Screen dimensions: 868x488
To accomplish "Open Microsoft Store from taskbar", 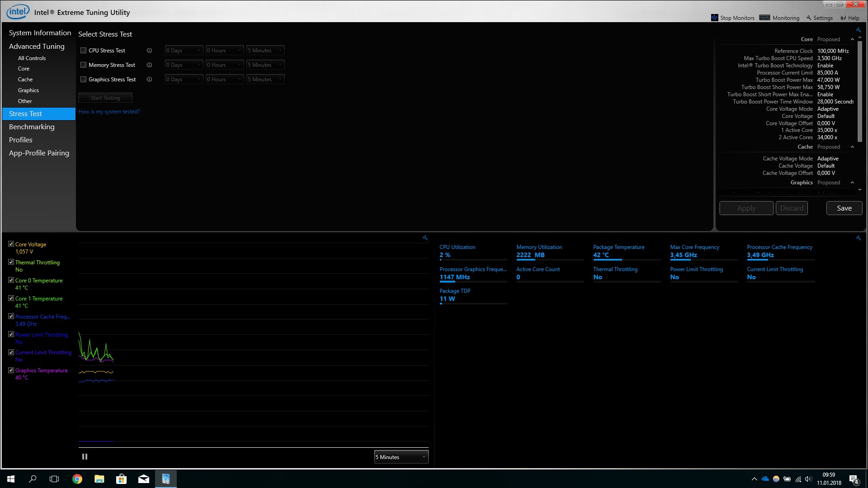I will coord(122,479).
